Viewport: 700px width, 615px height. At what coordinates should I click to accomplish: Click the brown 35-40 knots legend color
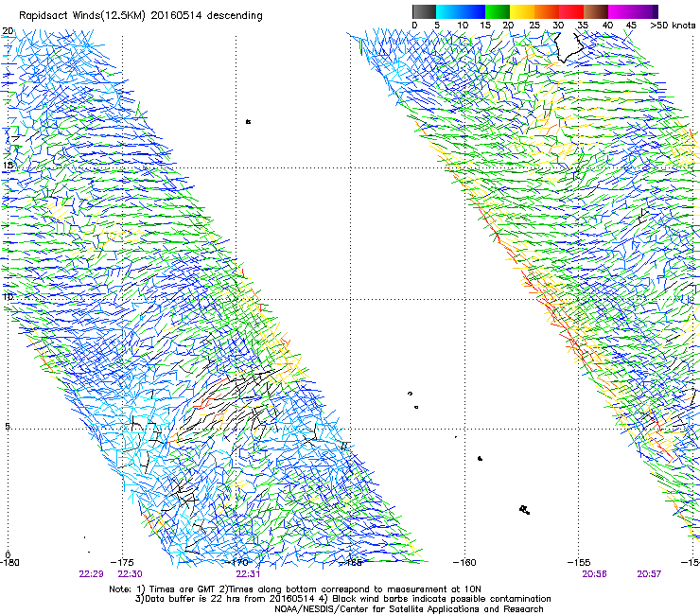coord(596,11)
